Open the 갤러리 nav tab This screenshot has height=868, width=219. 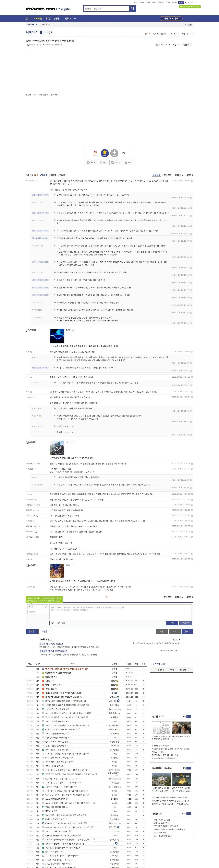29,19
